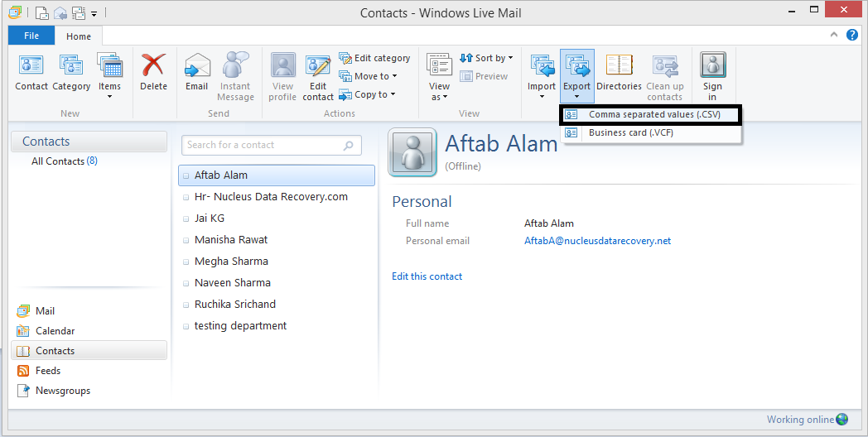Select Comma separated values (.CSV) export

click(650, 115)
